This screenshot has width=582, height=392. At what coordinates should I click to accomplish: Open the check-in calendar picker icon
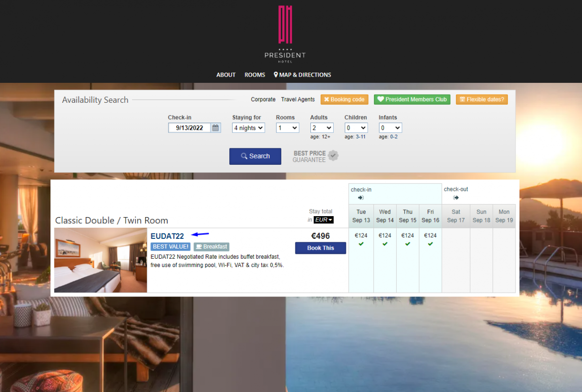pyautogui.click(x=216, y=128)
